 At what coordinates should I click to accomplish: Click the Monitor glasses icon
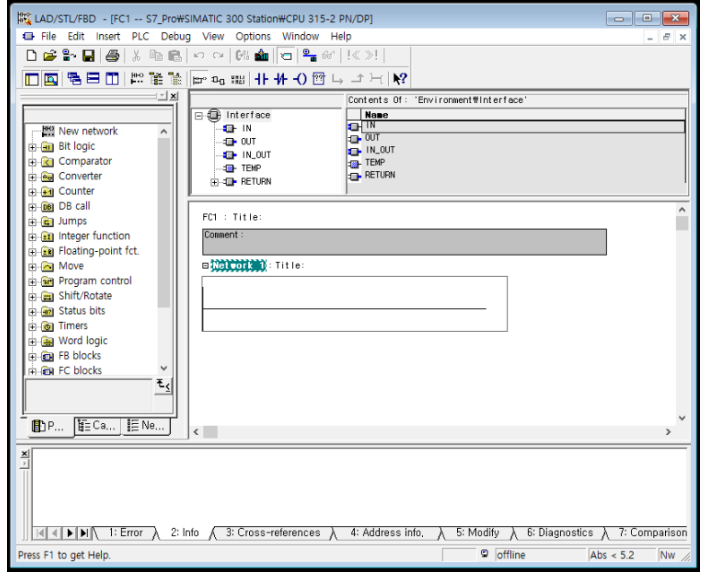point(328,56)
